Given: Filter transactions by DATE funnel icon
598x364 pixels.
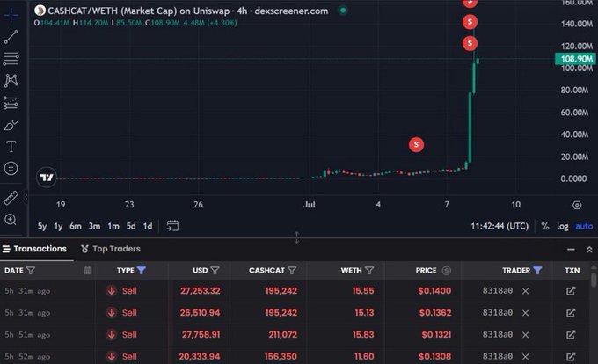Looking at the screenshot, I should pyautogui.click(x=31, y=270).
